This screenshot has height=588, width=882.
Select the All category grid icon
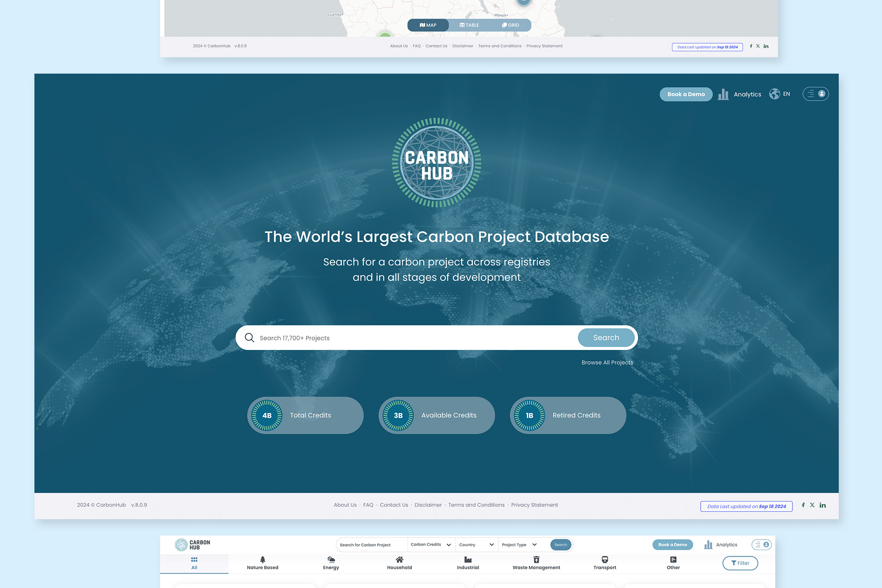click(194, 560)
